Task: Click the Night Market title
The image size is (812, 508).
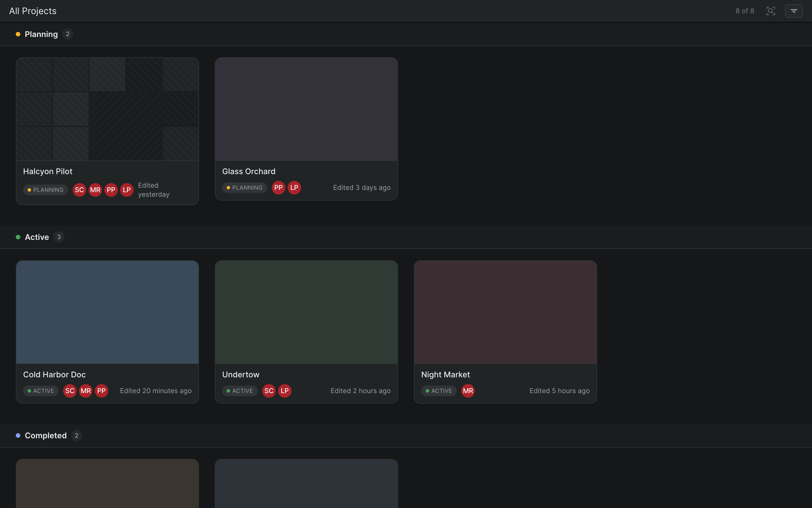Action: pyautogui.click(x=445, y=375)
